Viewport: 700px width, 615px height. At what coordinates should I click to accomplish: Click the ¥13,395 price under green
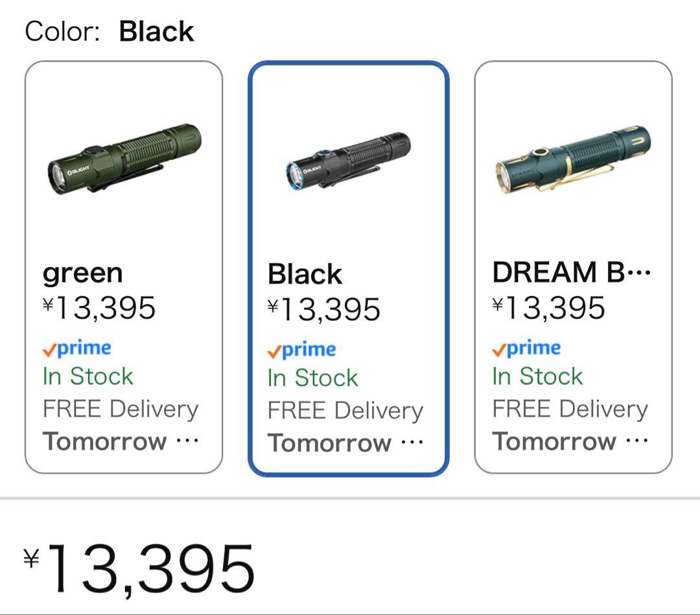[99, 307]
